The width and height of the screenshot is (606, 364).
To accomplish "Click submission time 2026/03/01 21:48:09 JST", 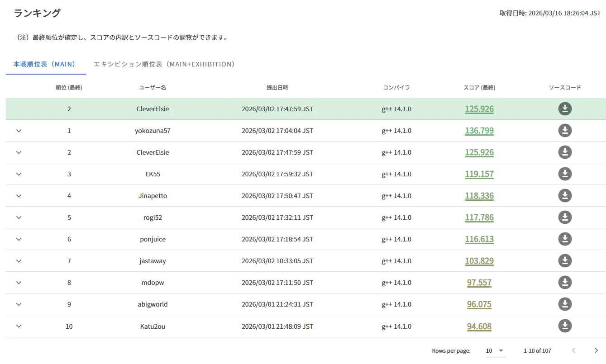I will click(277, 326).
